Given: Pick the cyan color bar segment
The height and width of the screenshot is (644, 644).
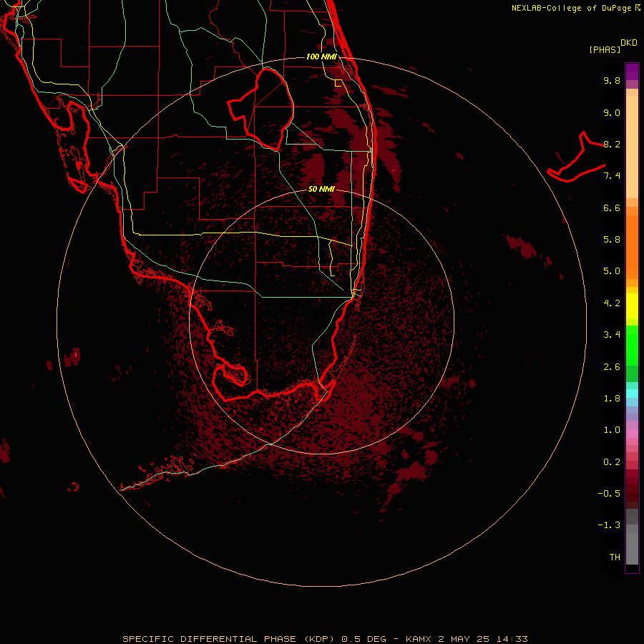Looking at the screenshot, I should 632,394.
